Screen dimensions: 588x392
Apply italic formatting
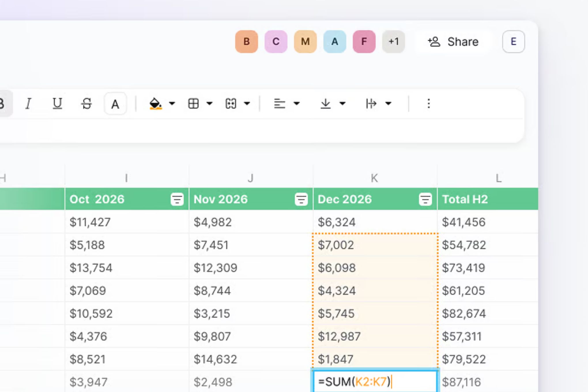(x=28, y=104)
